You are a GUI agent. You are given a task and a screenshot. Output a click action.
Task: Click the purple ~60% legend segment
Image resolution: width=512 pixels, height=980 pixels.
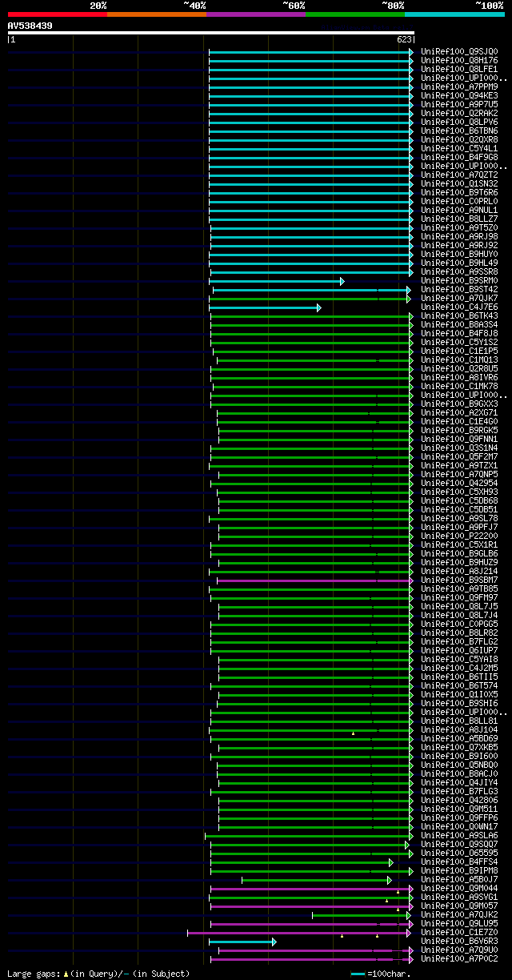(256, 14)
